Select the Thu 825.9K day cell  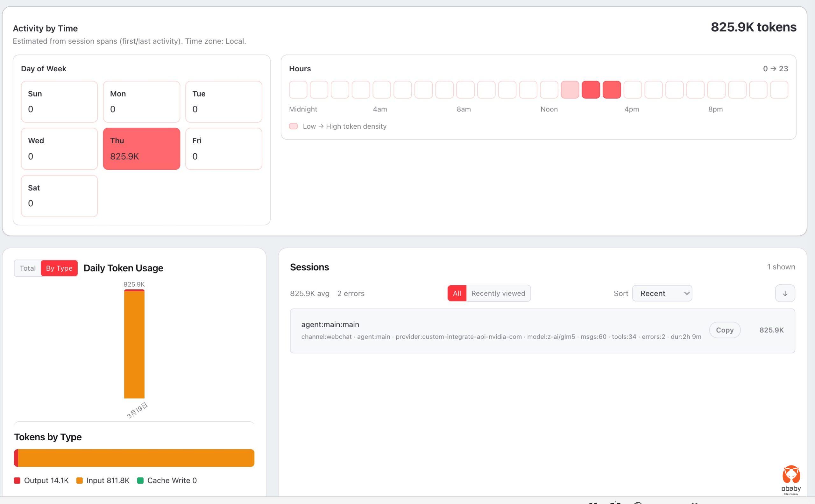tap(141, 149)
